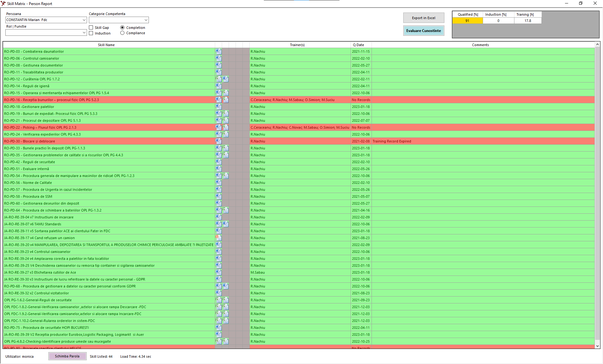603x364 pixels.
Task: Enable the Induction checkbox
Action: coord(91,33)
